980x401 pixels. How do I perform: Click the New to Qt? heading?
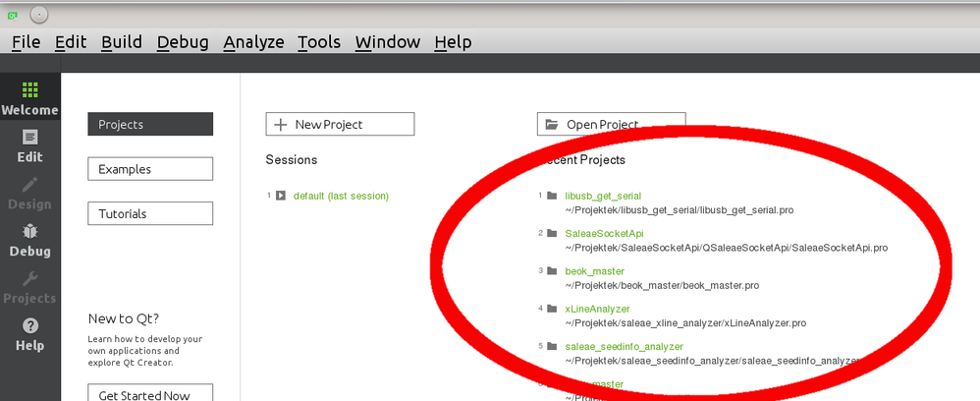coord(124,318)
